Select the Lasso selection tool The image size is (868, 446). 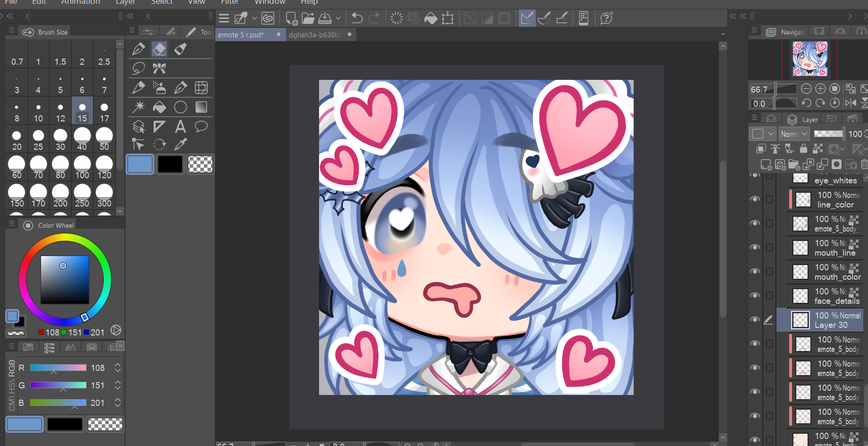pyautogui.click(x=138, y=69)
